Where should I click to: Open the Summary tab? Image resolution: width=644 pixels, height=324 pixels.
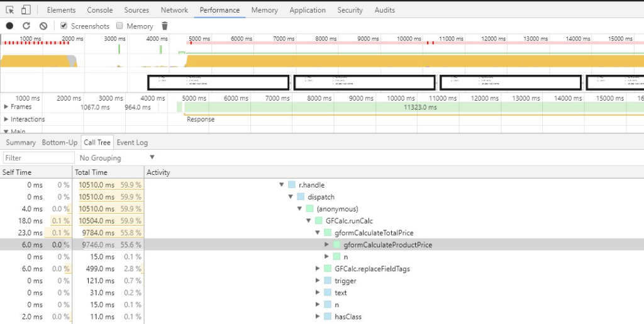(21, 142)
